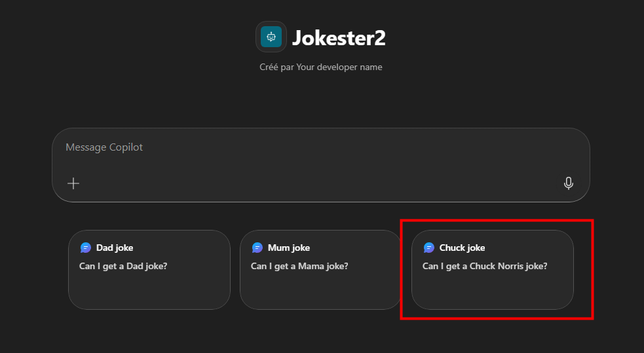Click the plus icon to add attachment
Screen dimensions: 644x353
tap(73, 183)
